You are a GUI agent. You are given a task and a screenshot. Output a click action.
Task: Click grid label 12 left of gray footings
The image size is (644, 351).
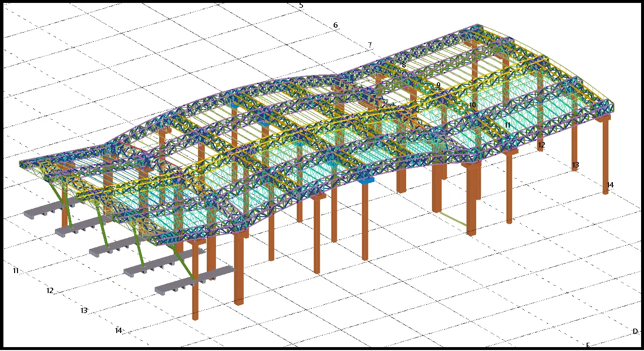pyautogui.click(x=50, y=291)
